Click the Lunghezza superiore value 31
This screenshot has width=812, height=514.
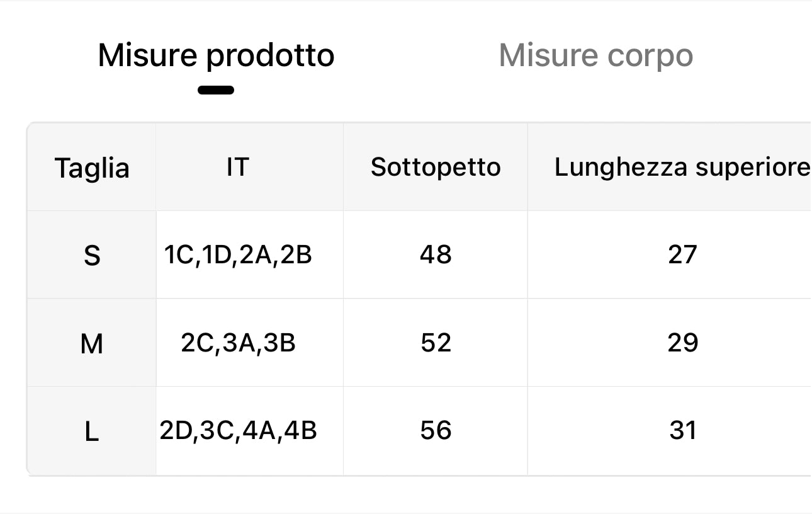pos(682,431)
